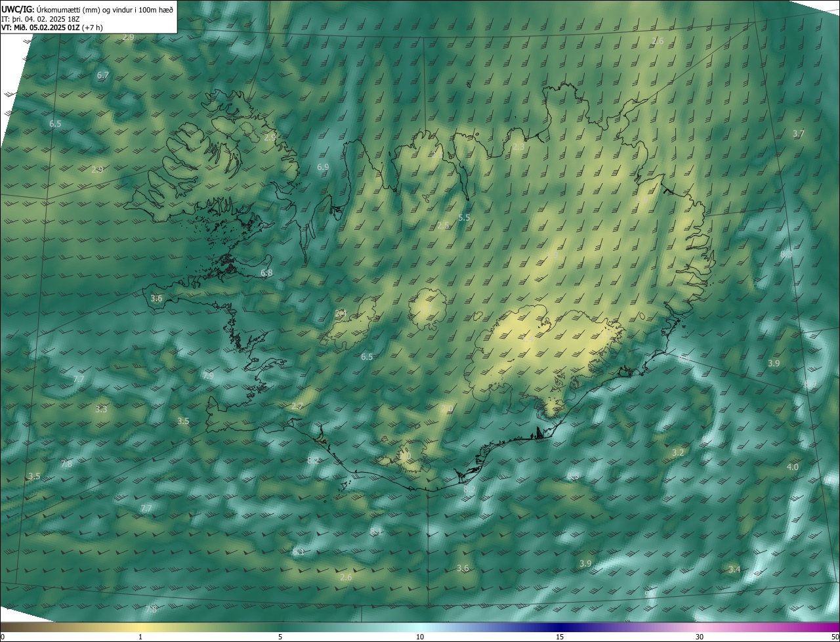Pick the dark navy segment of the color bar

click(x=560, y=628)
